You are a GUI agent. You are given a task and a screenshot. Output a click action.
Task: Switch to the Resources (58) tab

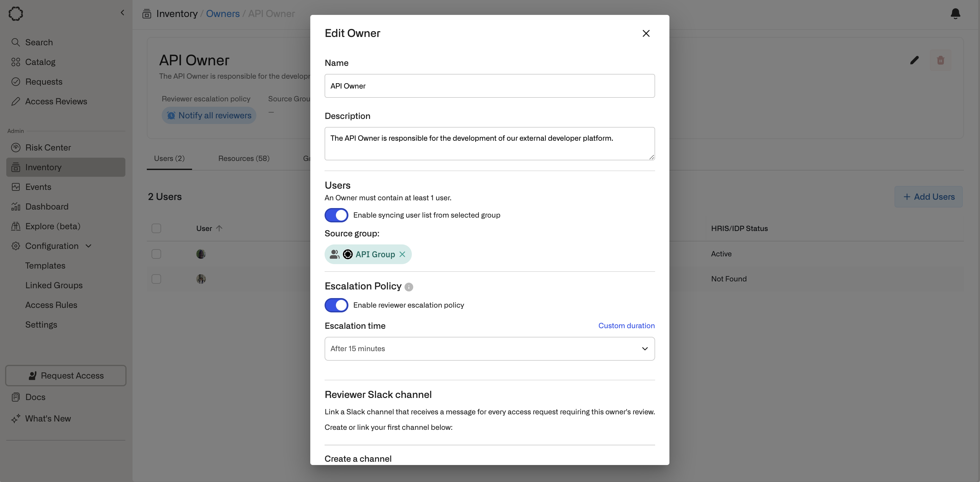tap(244, 158)
